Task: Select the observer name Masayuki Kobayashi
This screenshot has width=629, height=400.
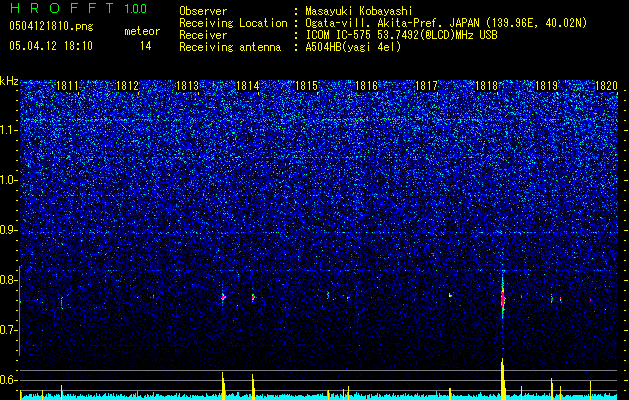Action: (358, 11)
